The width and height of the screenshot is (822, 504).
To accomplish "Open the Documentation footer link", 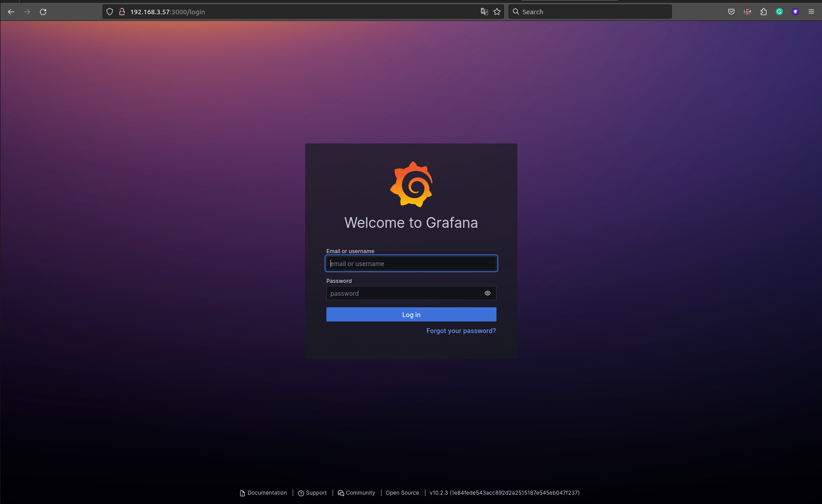I will (263, 493).
